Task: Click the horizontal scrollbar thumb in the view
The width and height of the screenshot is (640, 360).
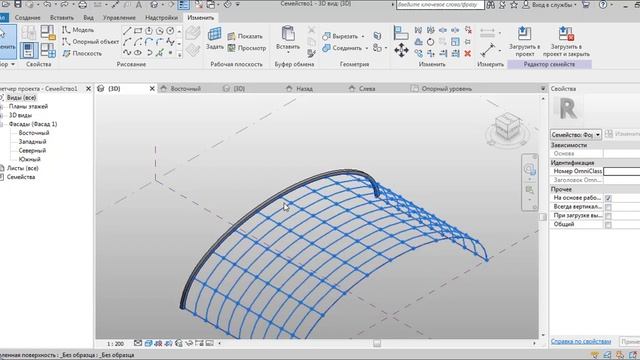Action: 377,344
